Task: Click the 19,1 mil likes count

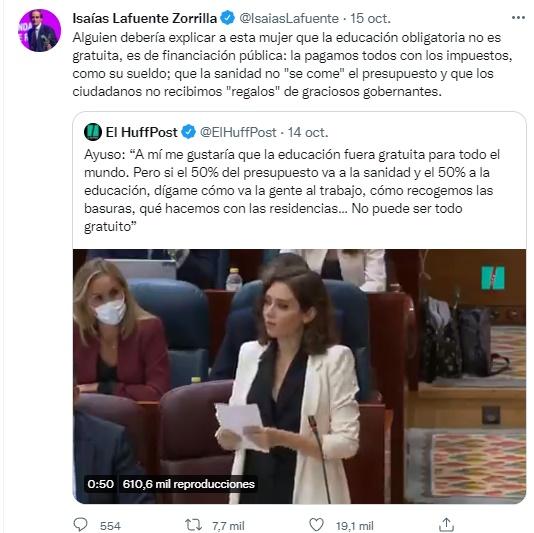Action: (x=355, y=526)
